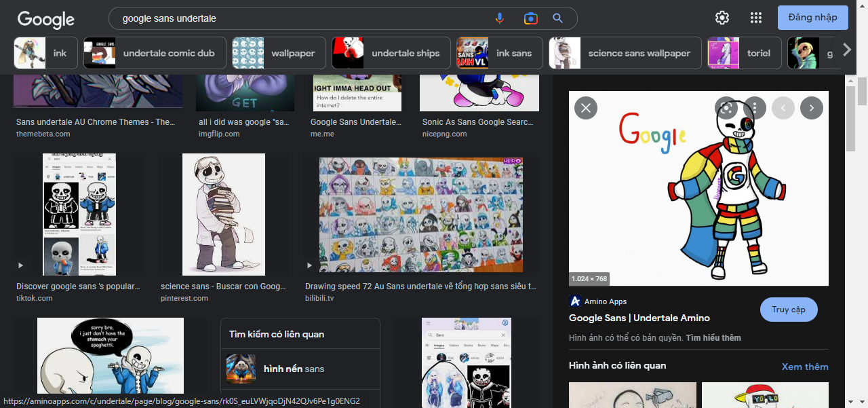Open preview three-dot more options menu
Screen dimensions: 868x408
coord(755,107)
